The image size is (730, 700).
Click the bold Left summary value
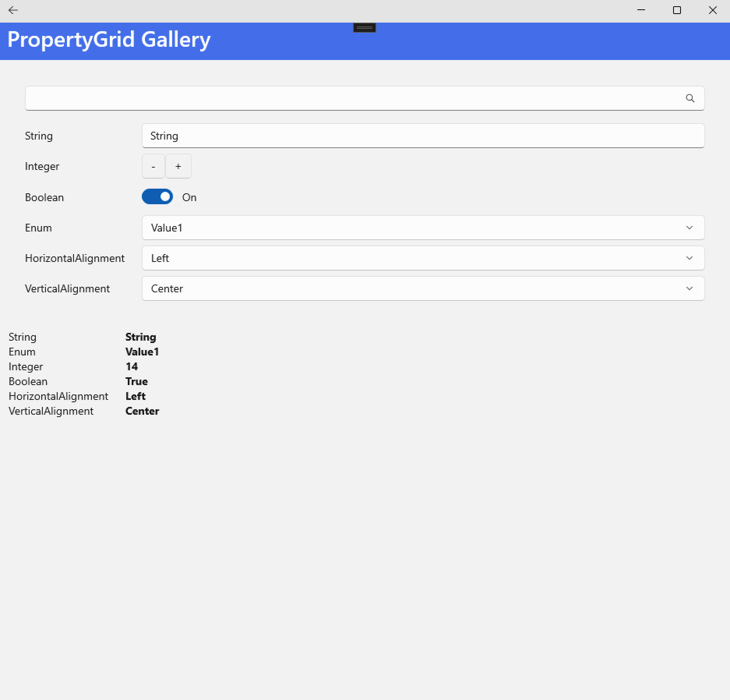pyautogui.click(x=135, y=396)
